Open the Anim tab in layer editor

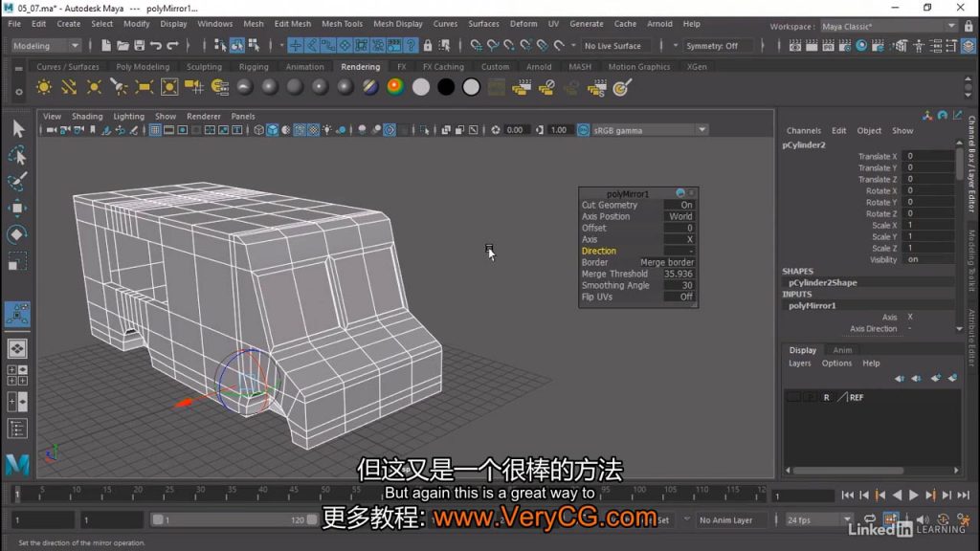[x=842, y=350]
